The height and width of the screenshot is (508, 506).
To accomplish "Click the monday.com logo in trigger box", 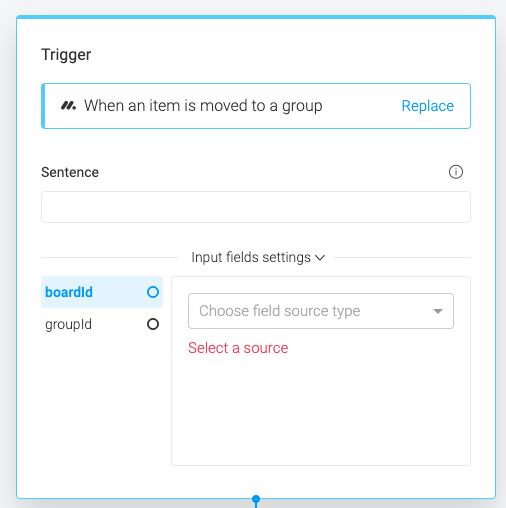I will tap(68, 106).
